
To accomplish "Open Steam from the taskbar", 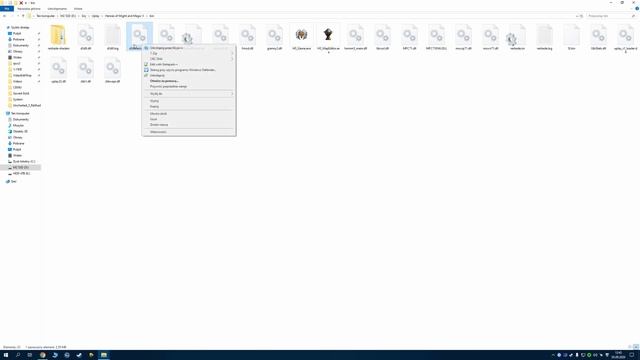I will point(79,355).
